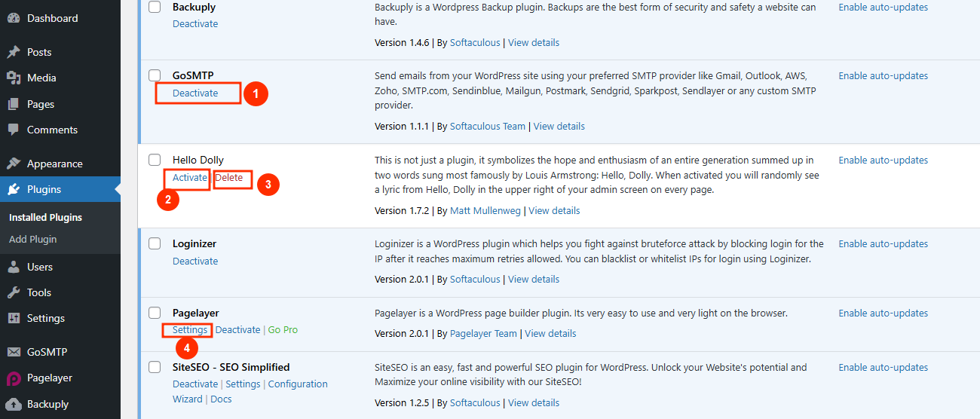Open SiteSEO Configuration link
Screen dimensions: 980x419
point(298,384)
